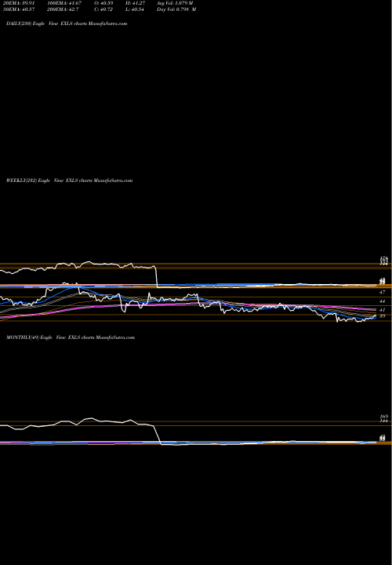Viewport: 392px width, 565px height.
Task: Click the high price H: 41.27
Action: 136,3
